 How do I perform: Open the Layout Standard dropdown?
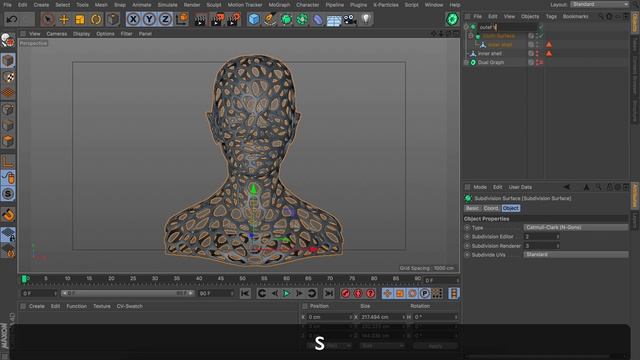(599, 4)
